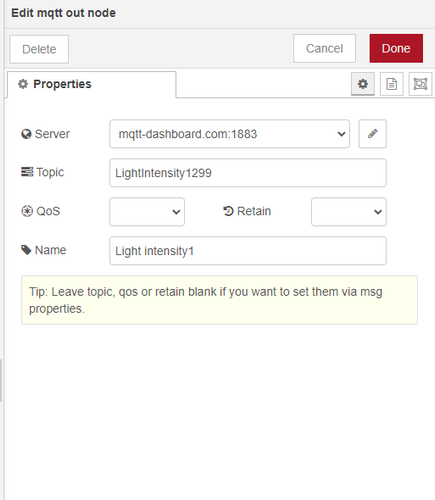The image size is (435, 500).
Task: Select the Properties tab
Action: click(x=92, y=84)
